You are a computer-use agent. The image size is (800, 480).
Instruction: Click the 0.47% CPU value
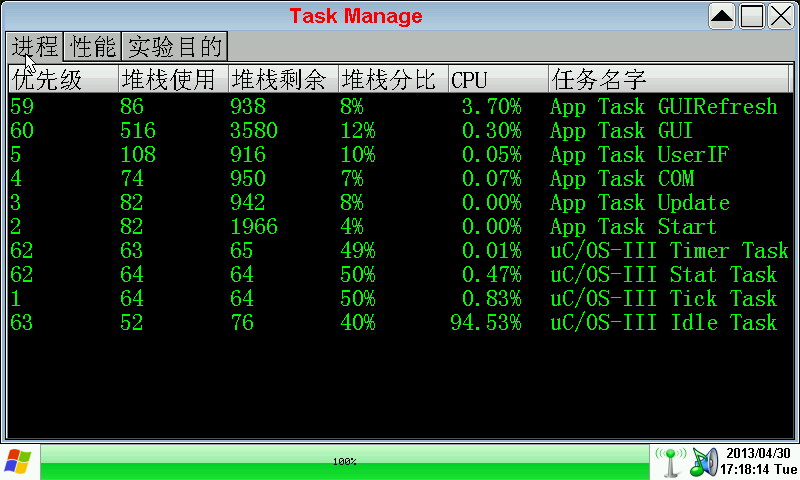(x=492, y=275)
